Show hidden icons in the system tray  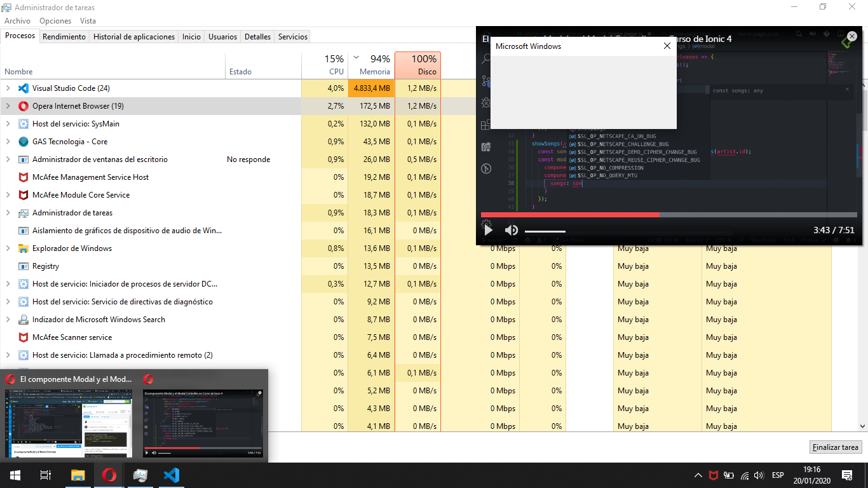click(x=698, y=475)
